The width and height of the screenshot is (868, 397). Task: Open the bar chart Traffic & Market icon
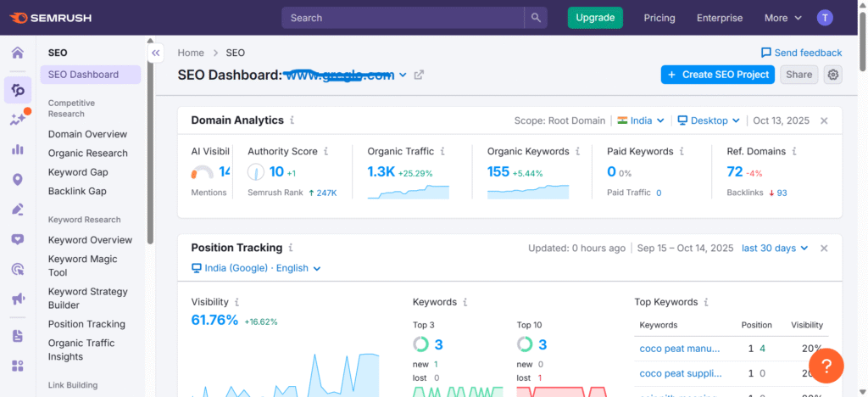point(18,149)
